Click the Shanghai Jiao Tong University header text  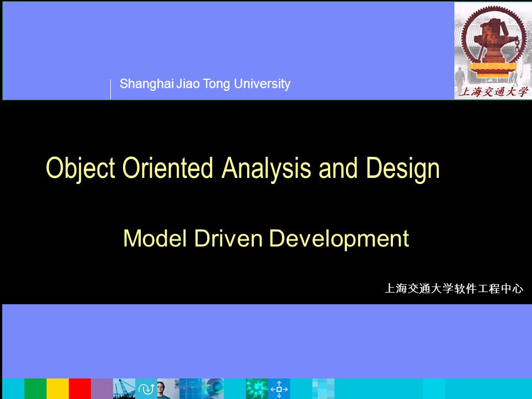[205, 84]
